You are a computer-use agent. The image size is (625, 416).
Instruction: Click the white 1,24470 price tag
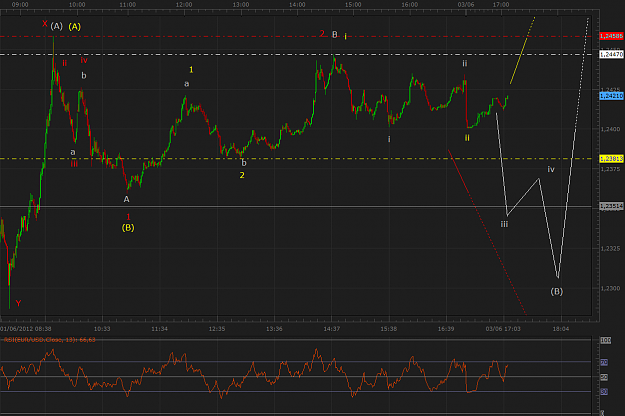[611, 54]
